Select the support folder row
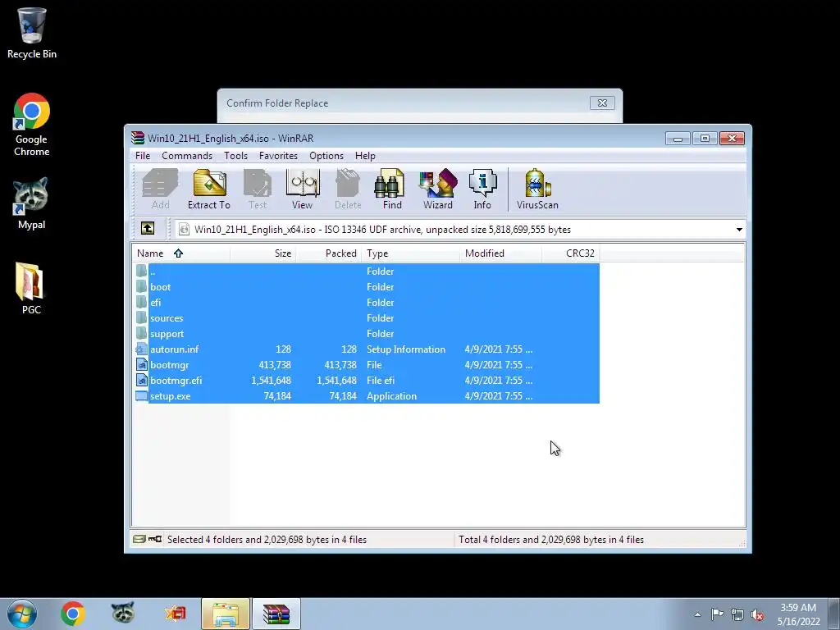 [367, 333]
